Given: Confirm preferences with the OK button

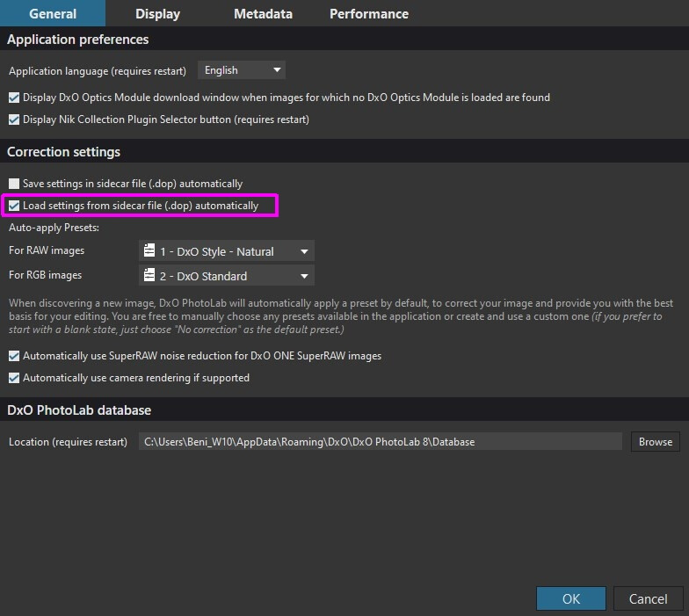Looking at the screenshot, I should pyautogui.click(x=571, y=598).
